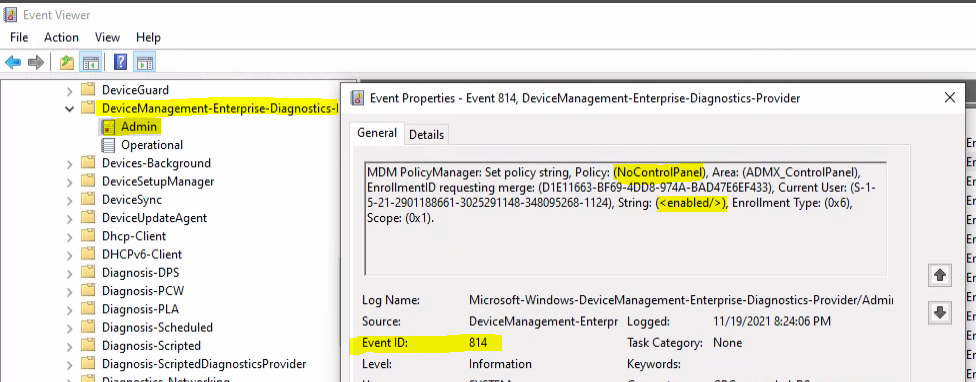Screen dimensions: 976x382
Task: Expand the Diagnosis-ScriptedDiagnosticsProvider node
Action: tap(70, 364)
